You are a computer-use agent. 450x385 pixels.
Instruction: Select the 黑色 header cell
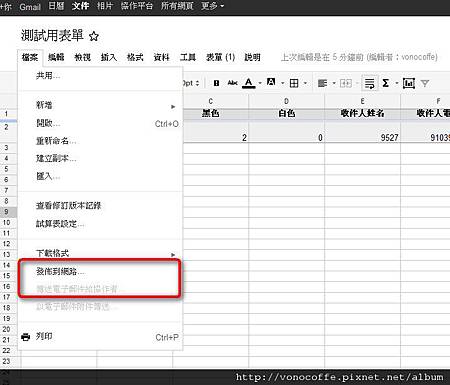[x=211, y=113]
